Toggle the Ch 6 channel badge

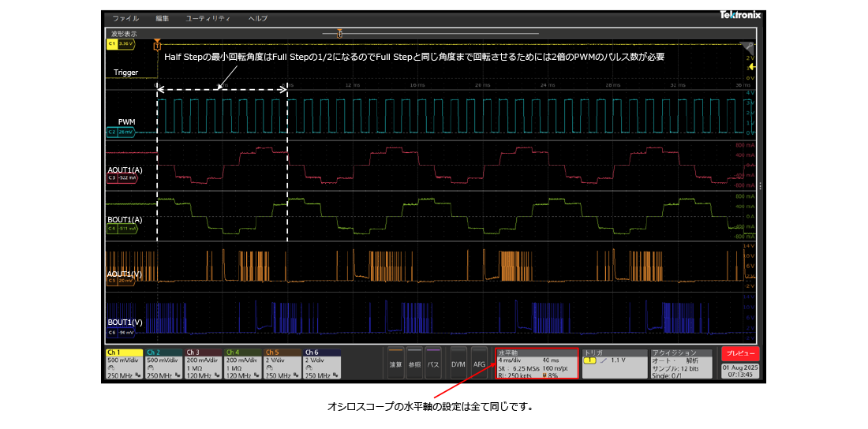[x=321, y=364]
